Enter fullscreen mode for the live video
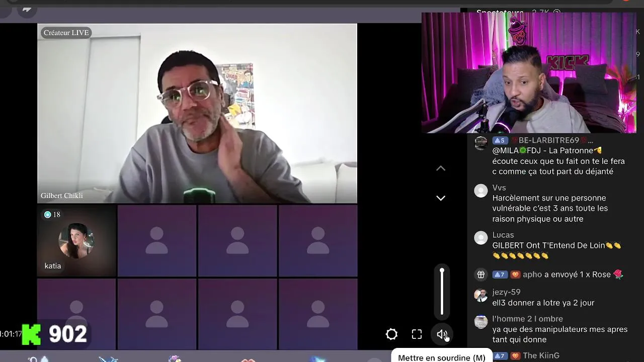The image size is (644, 362). point(417,334)
